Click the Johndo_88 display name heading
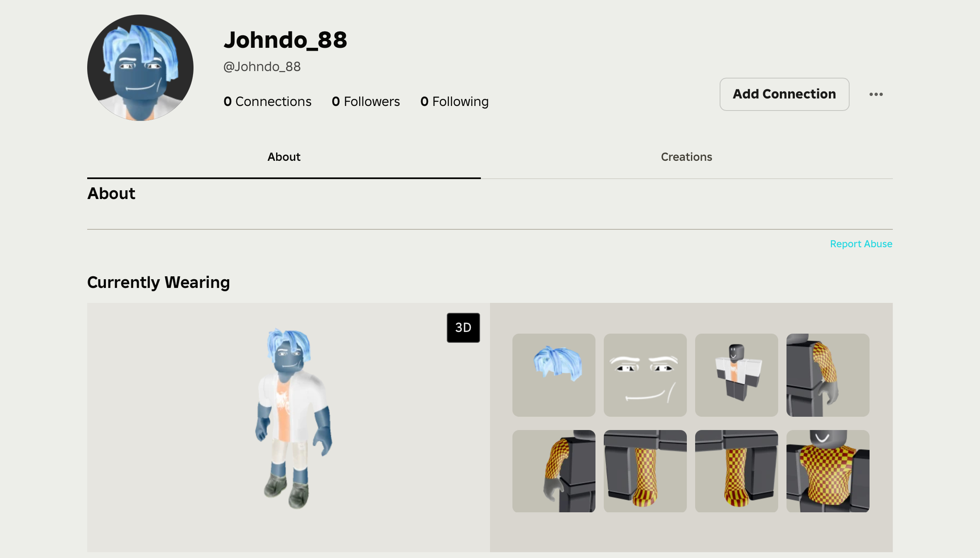980x558 pixels. [285, 40]
